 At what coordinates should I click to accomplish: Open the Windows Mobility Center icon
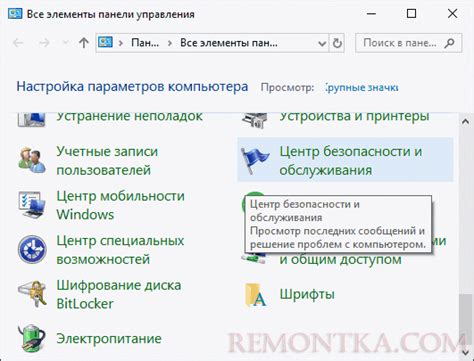(x=32, y=205)
